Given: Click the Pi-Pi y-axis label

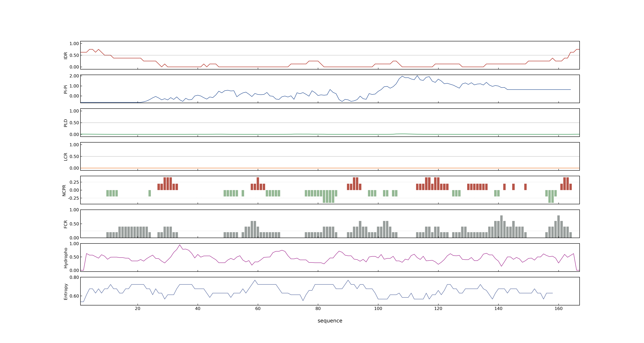Looking at the screenshot, I should (x=66, y=89).
